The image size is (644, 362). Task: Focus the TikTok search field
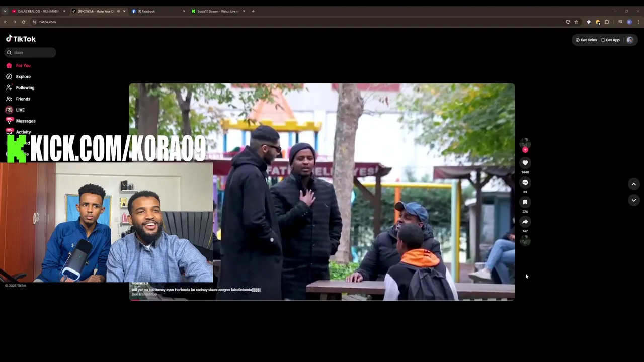(31, 52)
